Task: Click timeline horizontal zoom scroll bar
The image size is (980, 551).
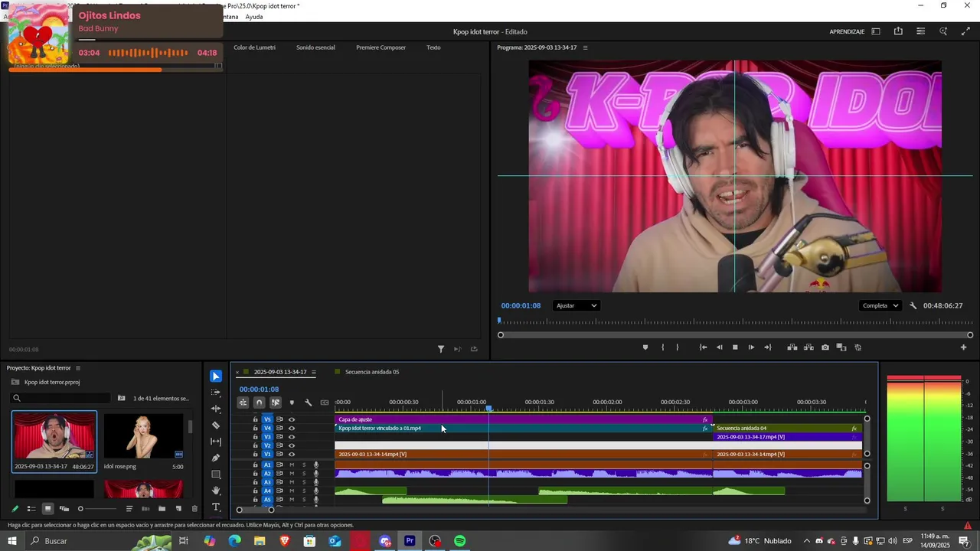Action: tap(255, 510)
